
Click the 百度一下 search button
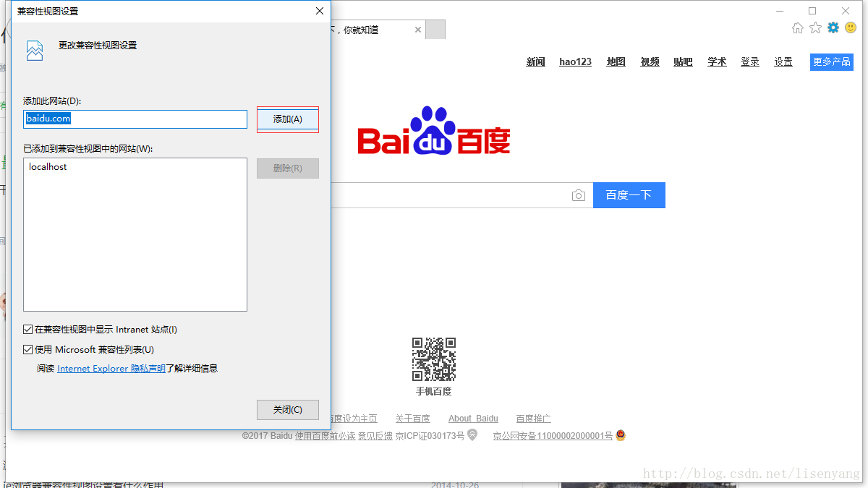(x=629, y=195)
